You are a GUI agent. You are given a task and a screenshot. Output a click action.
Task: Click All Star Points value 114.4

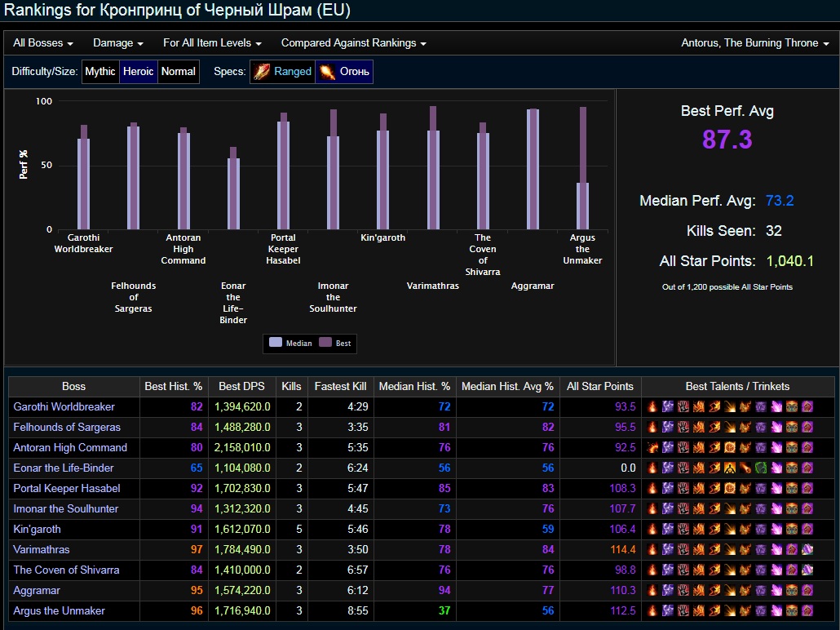pos(622,549)
